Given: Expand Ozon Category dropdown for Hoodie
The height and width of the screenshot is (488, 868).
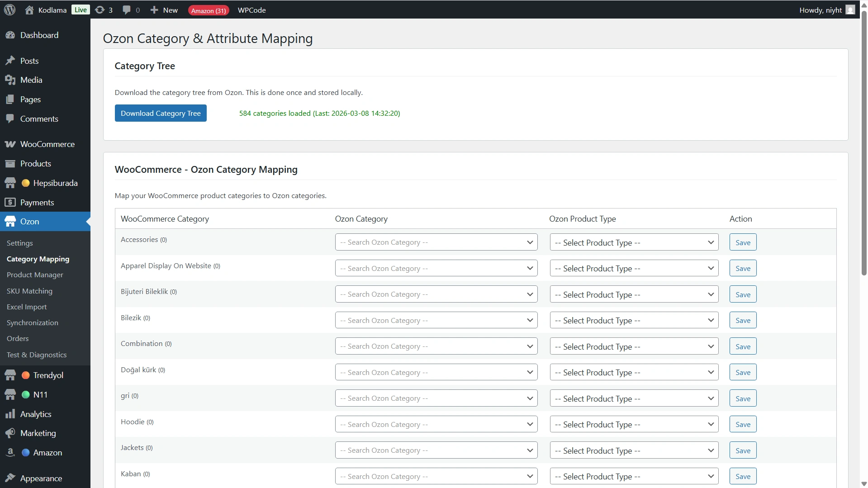Looking at the screenshot, I should (436, 425).
